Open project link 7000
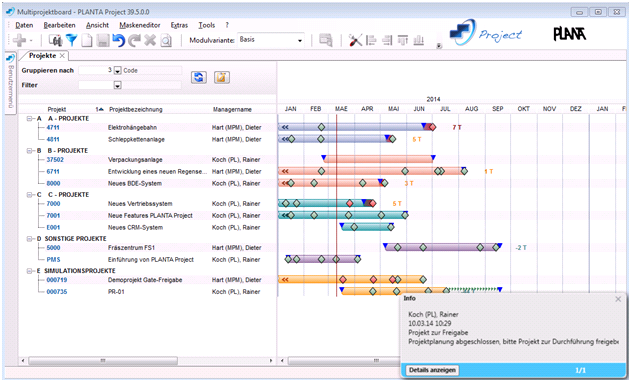This screenshot has height=380, width=629. (53, 204)
